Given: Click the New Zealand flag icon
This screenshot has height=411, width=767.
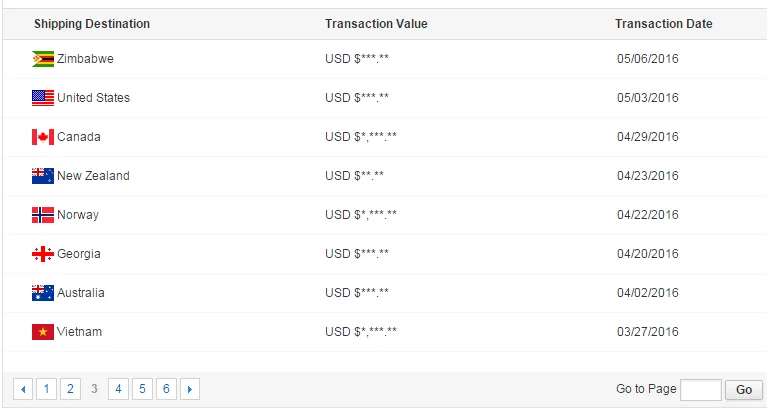Looking at the screenshot, I should point(43,176).
